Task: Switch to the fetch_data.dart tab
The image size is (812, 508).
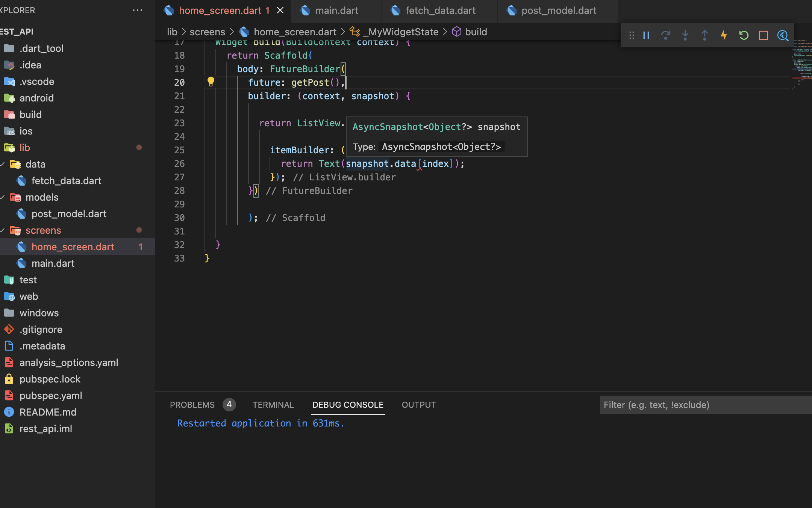Action: 440,11
